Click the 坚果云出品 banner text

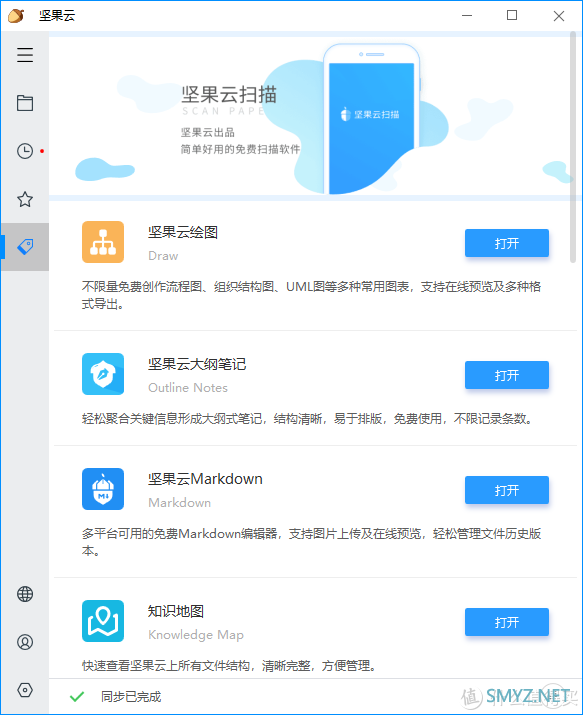pos(208,133)
